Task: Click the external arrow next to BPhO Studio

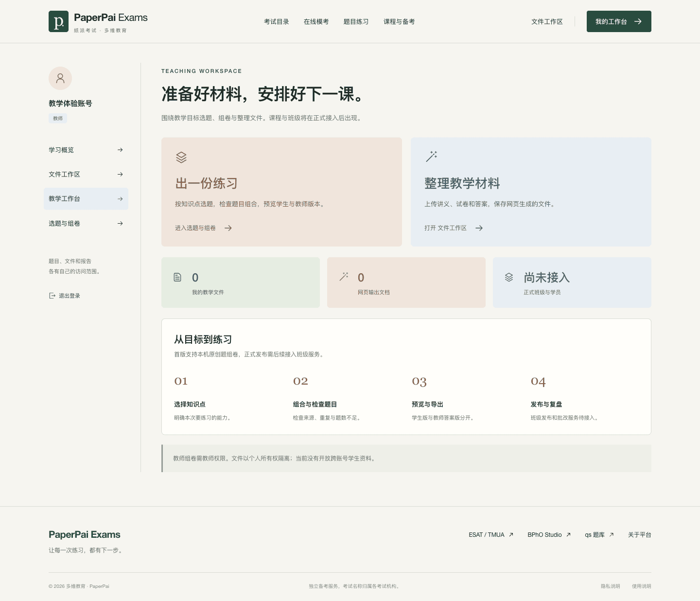Action: 568,535
